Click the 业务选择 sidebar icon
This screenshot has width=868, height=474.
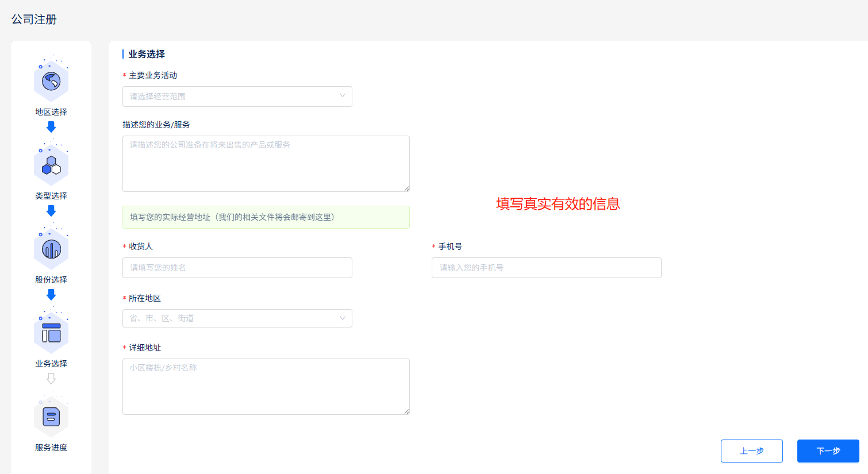point(51,331)
